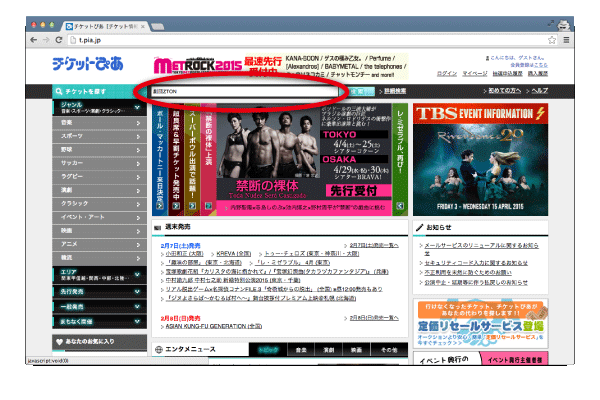Open the 演劇 genre in sidebar
The height and width of the screenshot is (400, 600).
point(99,190)
